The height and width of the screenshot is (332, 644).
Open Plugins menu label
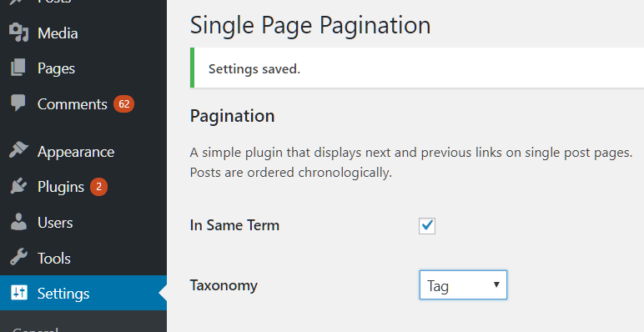tap(60, 187)
